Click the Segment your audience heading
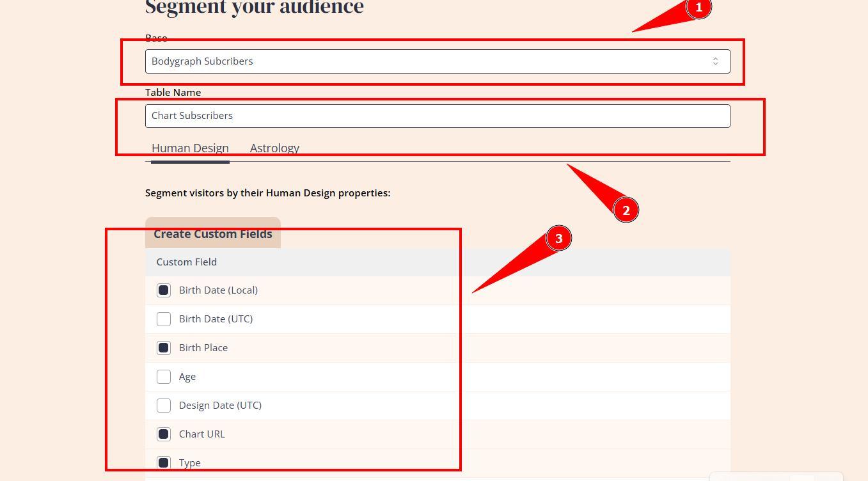Image resolution: width=868 pixels, height=481 pixels. click(255, 8)
